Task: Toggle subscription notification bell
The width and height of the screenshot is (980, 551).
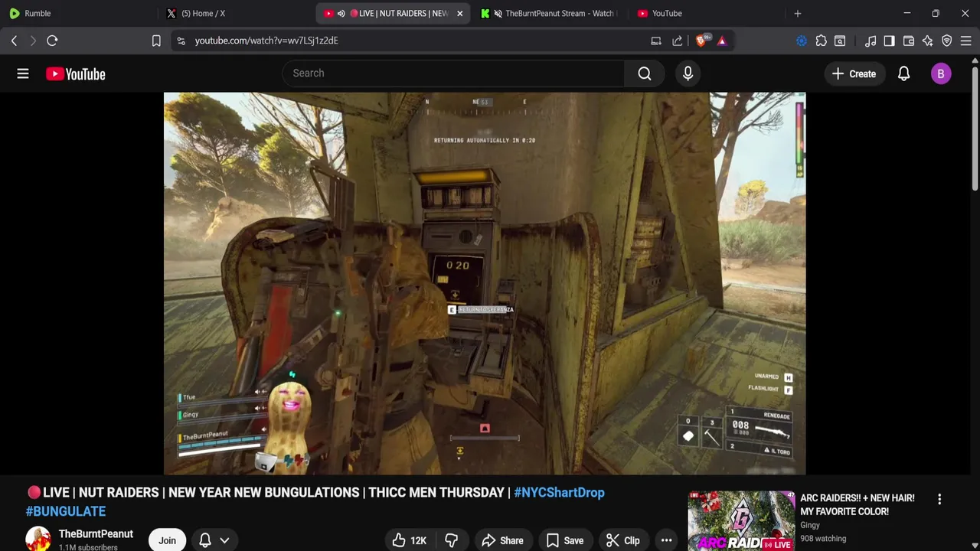Action: [x=205, y=540]
